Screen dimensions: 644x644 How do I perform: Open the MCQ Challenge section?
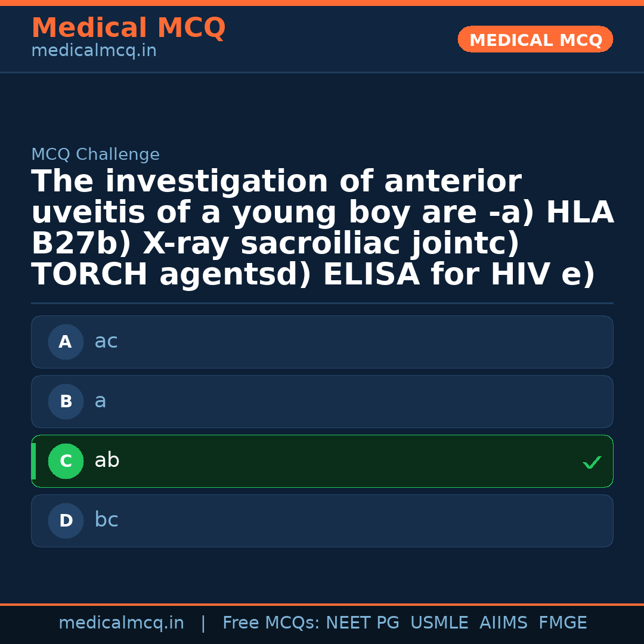pos(95,154)
